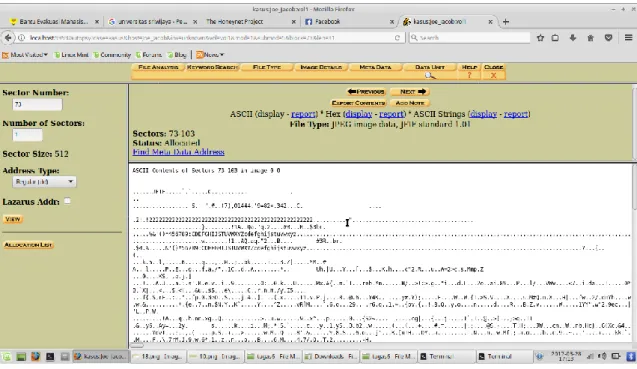Close The Honeynet Project tab

(x=293, y=22)
